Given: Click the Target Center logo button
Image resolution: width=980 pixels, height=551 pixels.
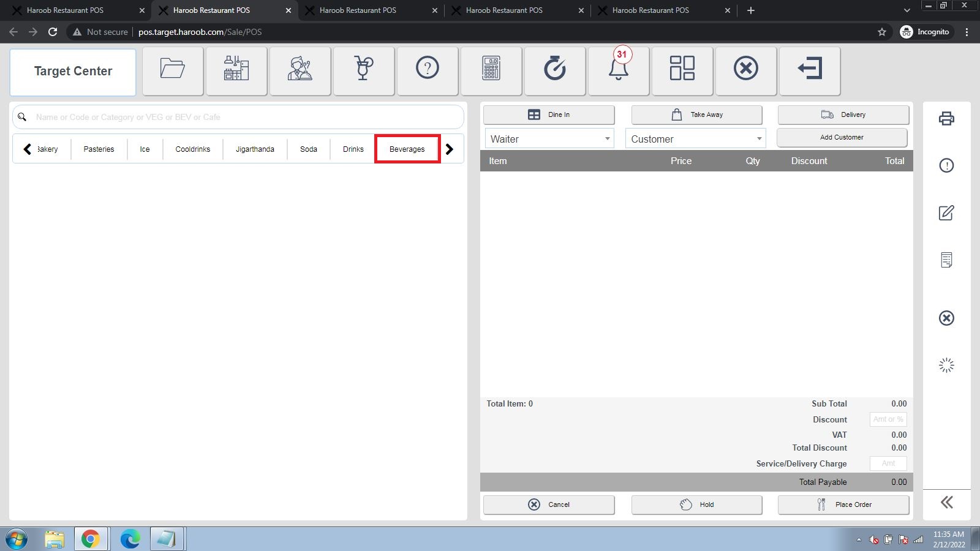Looking at the screenshot, I should click(73, 72).
